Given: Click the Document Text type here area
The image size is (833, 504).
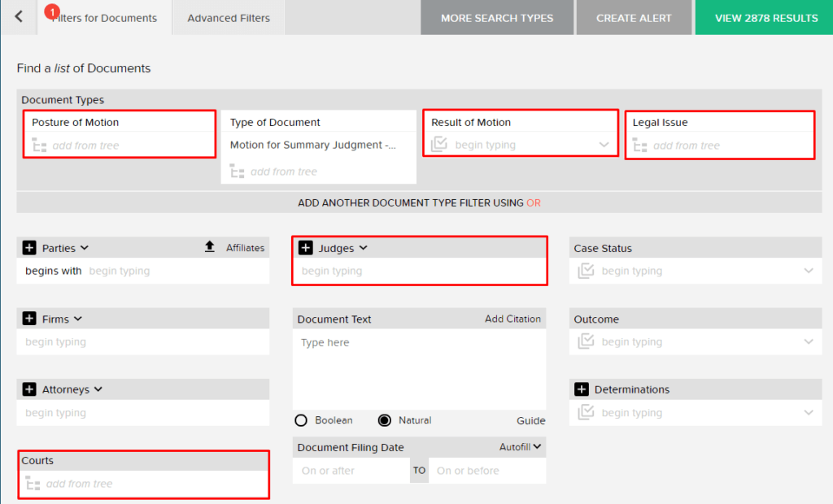Looking at the screenshot, I should coord(419,369).
